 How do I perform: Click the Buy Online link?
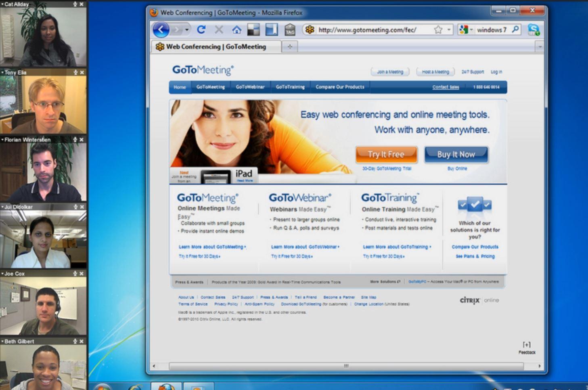tap(457, 168)
